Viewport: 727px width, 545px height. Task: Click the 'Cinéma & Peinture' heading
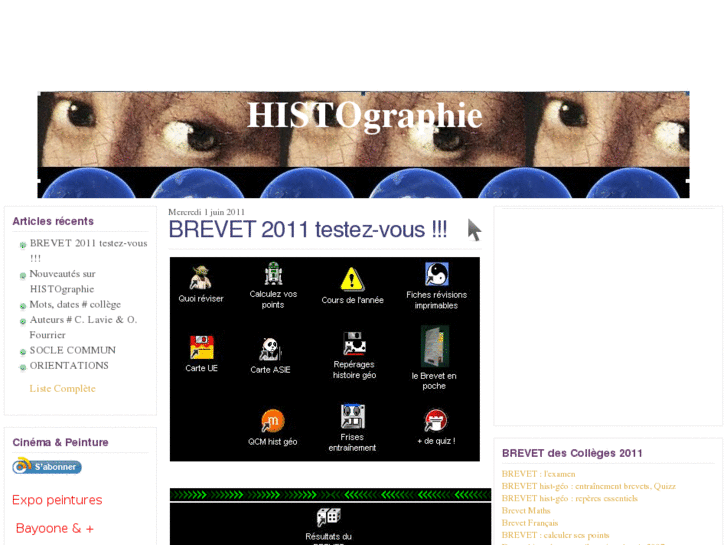coord(60,442)
